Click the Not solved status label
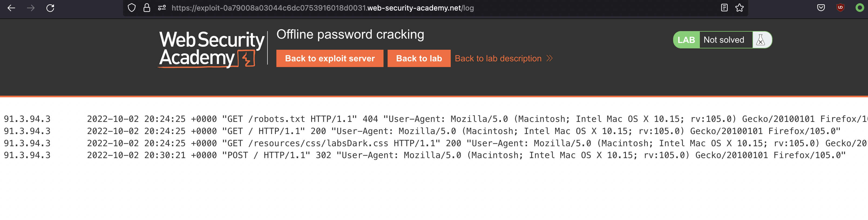Image resolution: width=868 pixels, height=220 pixels. [x=724, y=40]
